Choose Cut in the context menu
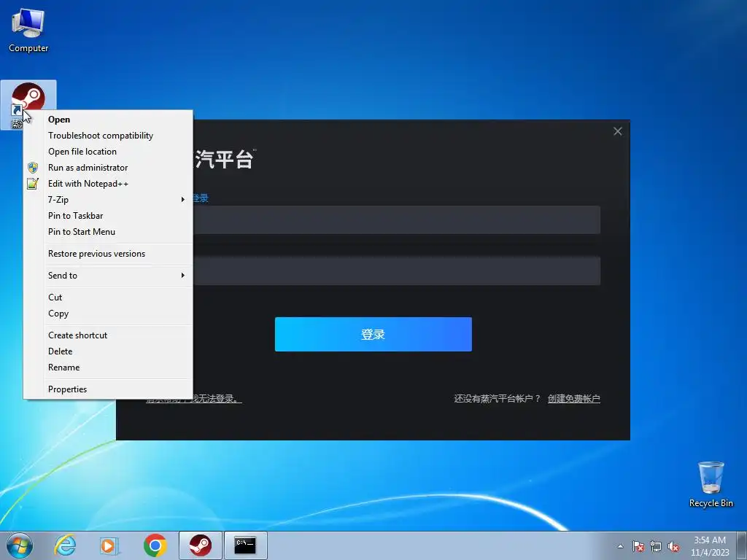This screenshot has width=747, height=560. point(109,297)
